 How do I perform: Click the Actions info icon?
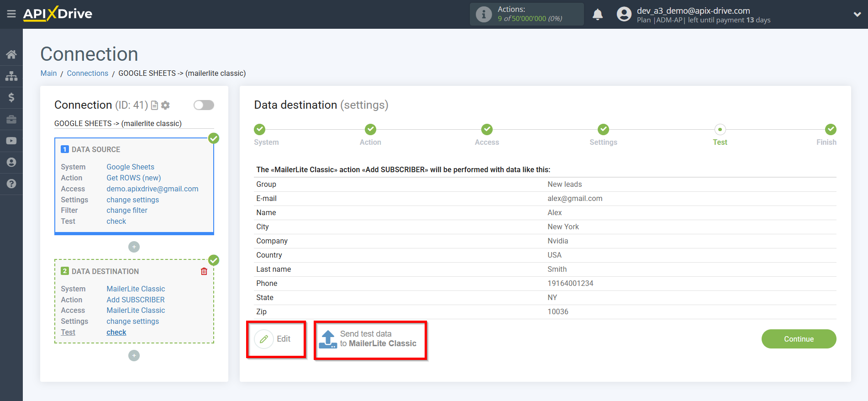coord(484,14)
